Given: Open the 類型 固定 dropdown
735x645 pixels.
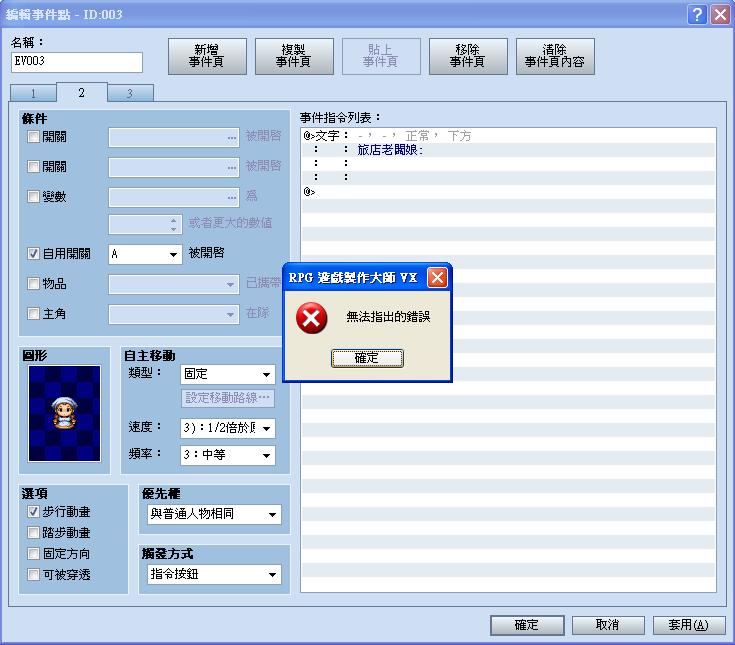Looking at the screenshot, I should point(228,374).
